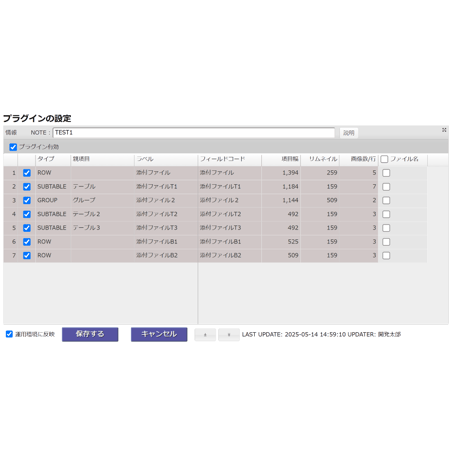Click the down arrow button before LAST UPDATE
The image size is (460, 460).
[229, 335]
